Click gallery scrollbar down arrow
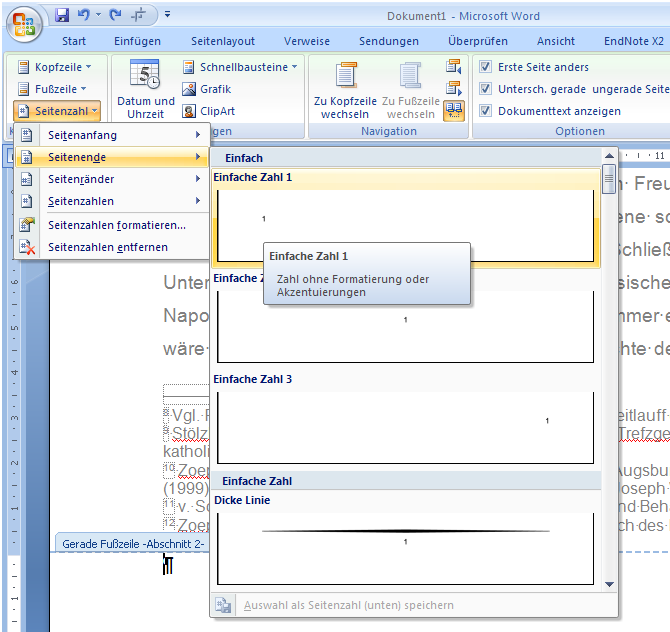Viewport: 670px width, 632px height. [x=609, y=584]
